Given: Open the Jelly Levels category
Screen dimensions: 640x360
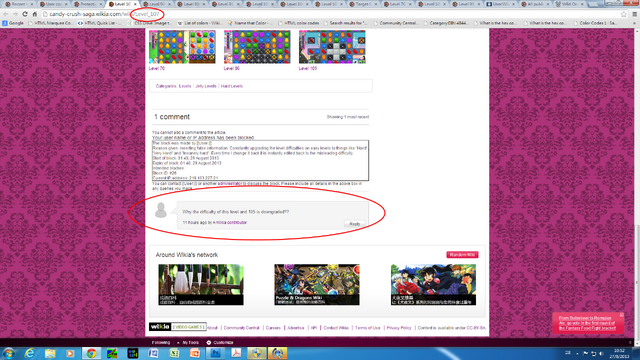Looking at the screenshot, I should (206, 86).
